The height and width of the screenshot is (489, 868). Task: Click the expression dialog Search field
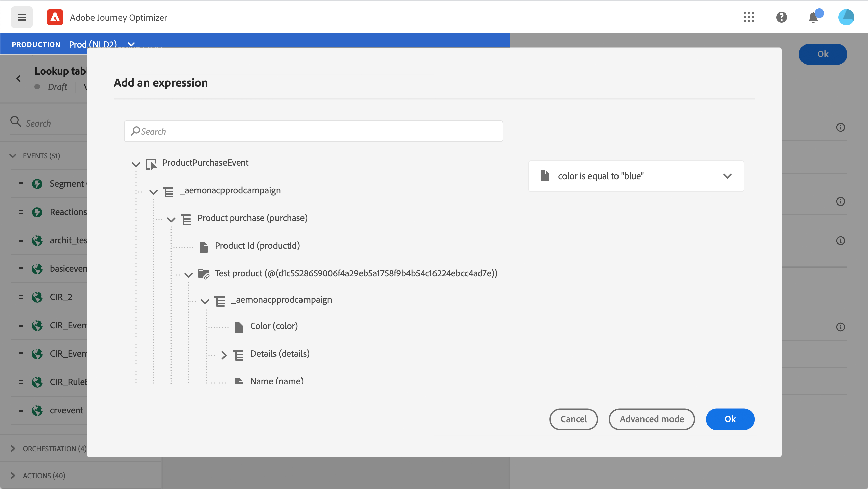coord(313,131)
